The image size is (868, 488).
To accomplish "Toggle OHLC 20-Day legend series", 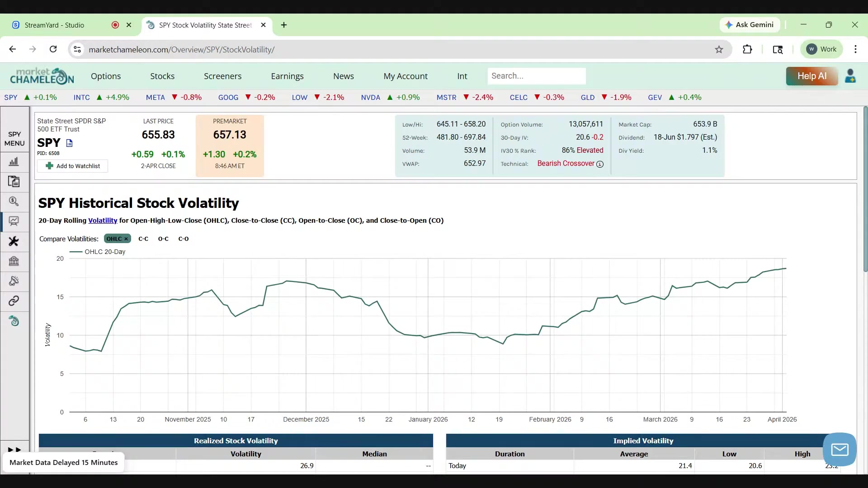I will 98,252.
